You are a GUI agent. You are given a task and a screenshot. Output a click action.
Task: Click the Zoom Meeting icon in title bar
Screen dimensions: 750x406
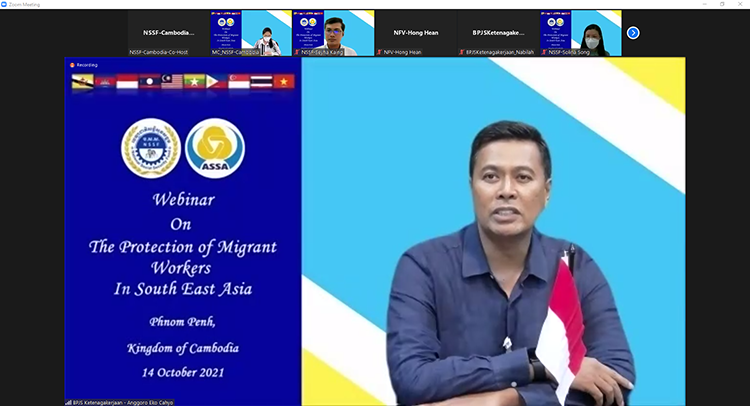pyautogui.click(x=4, y=4)
